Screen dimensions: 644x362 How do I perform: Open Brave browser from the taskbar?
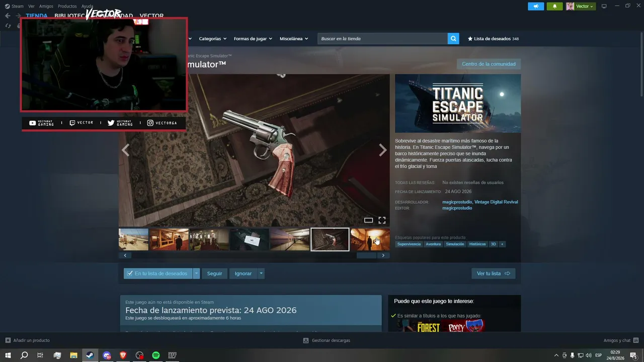(x=123, y=355)
